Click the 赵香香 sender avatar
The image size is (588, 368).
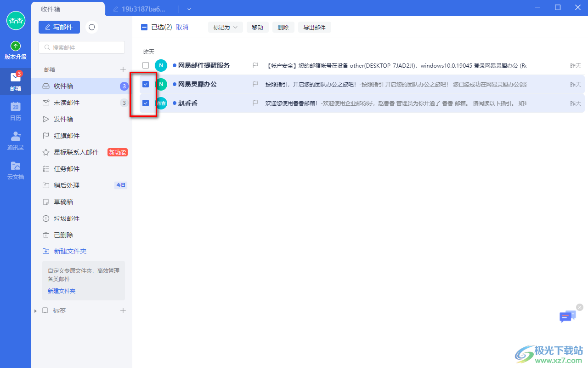click(161, 103)
